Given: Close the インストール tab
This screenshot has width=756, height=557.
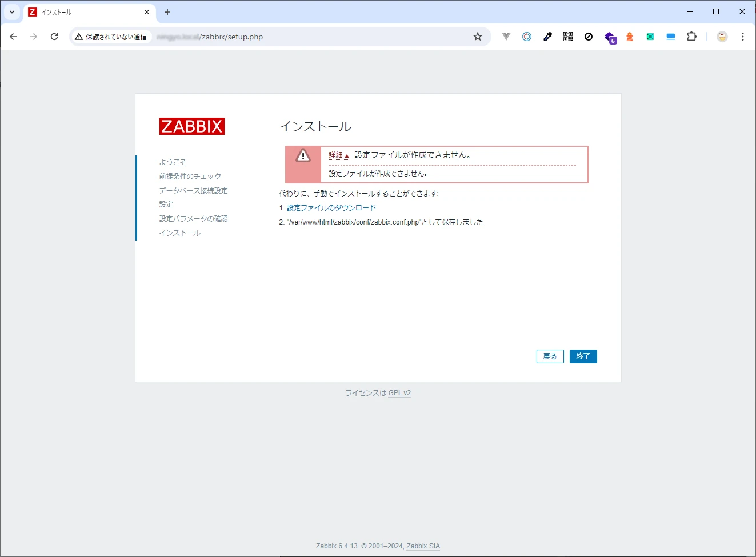Looking at the screenshot, I should tap(147, 12).
